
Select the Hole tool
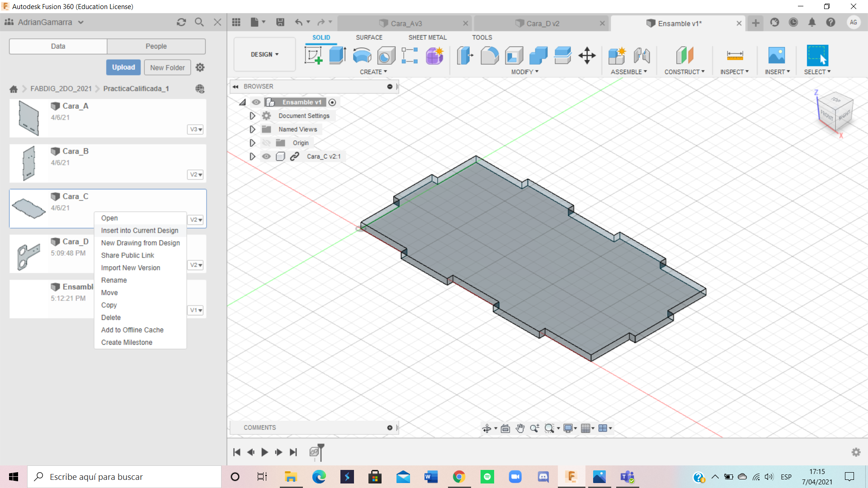[386, 56]
